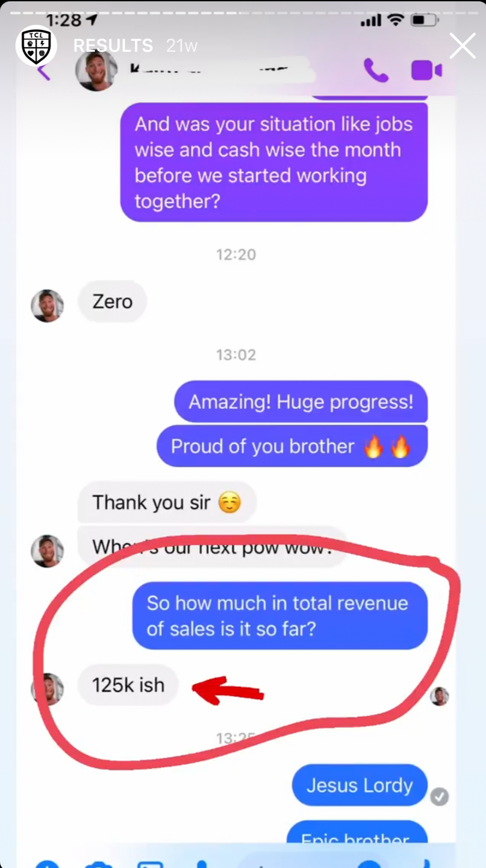Screen dimensions: 486x868
Task: Select the "125k ish" reply bubble
Action: (128, 685)
